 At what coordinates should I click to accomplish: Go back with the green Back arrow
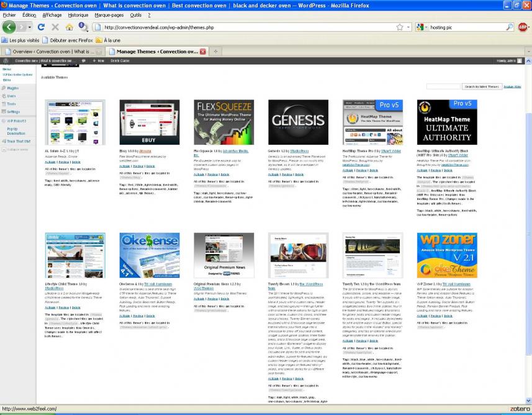[x=9, y=27]
